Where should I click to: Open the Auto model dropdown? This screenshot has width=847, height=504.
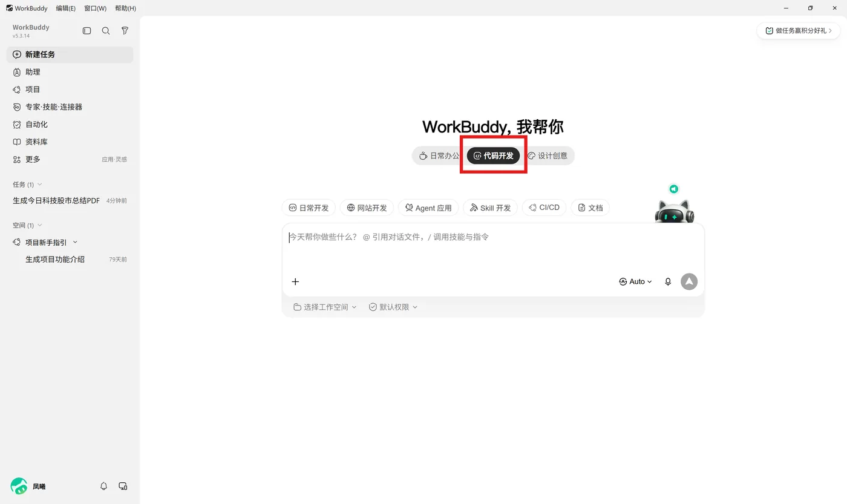tap(635, 281)
